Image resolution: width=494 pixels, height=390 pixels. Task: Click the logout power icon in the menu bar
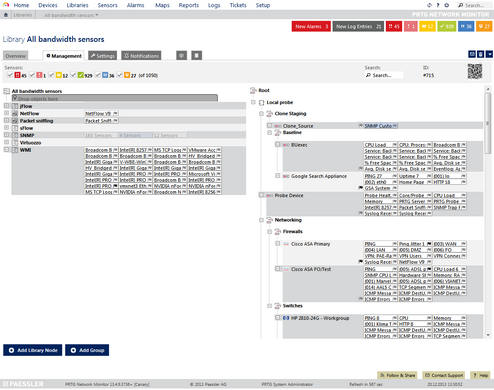click(447, 5)
